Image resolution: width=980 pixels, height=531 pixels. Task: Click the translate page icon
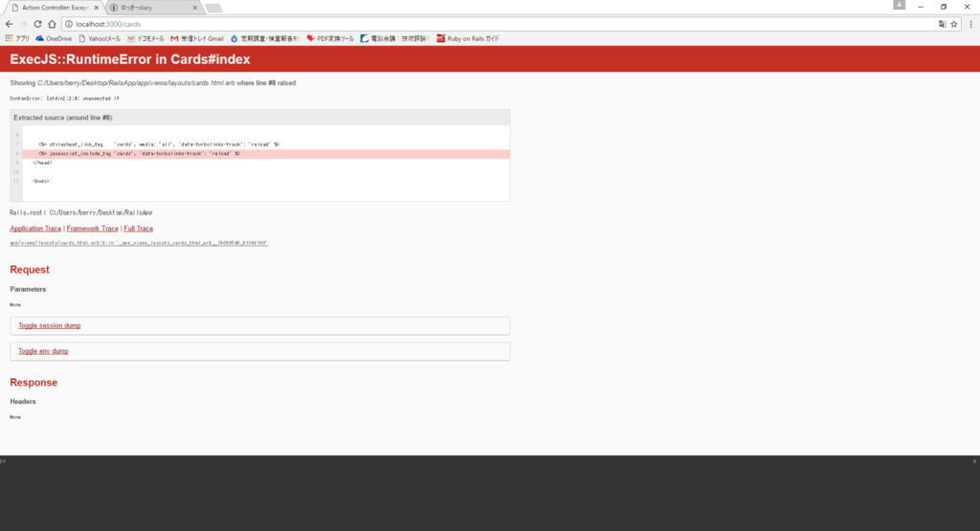point(942,24)
